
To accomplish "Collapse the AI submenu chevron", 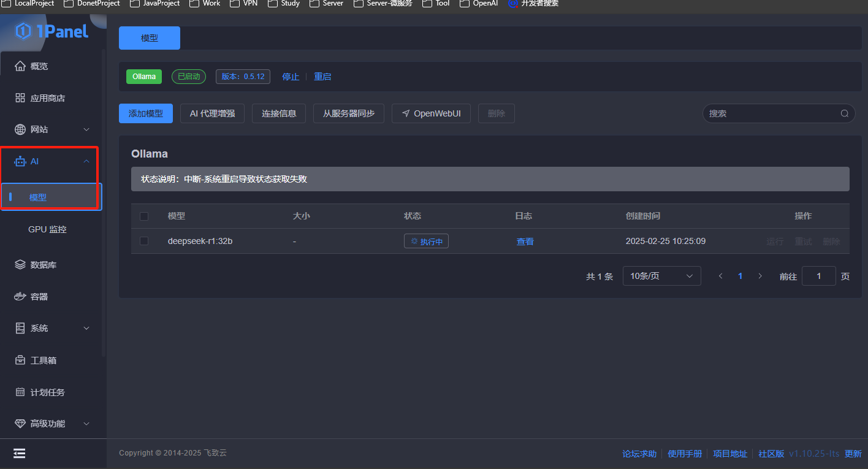I will (x=86, y=161).
